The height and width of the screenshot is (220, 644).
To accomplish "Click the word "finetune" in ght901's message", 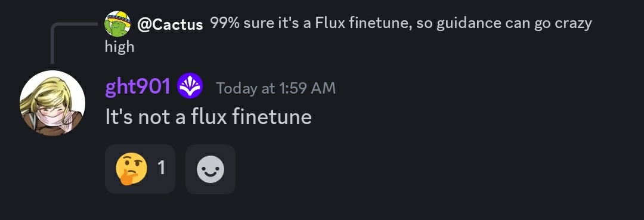I will click(x=272, y=117).
